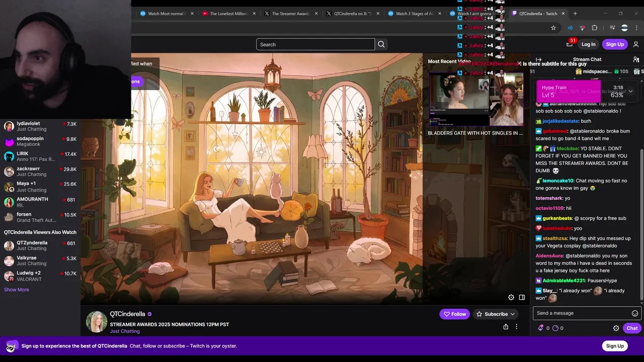Click the search magnifier button
The height and width of the screenshot is (362, 644).
(x=381, y=44)
